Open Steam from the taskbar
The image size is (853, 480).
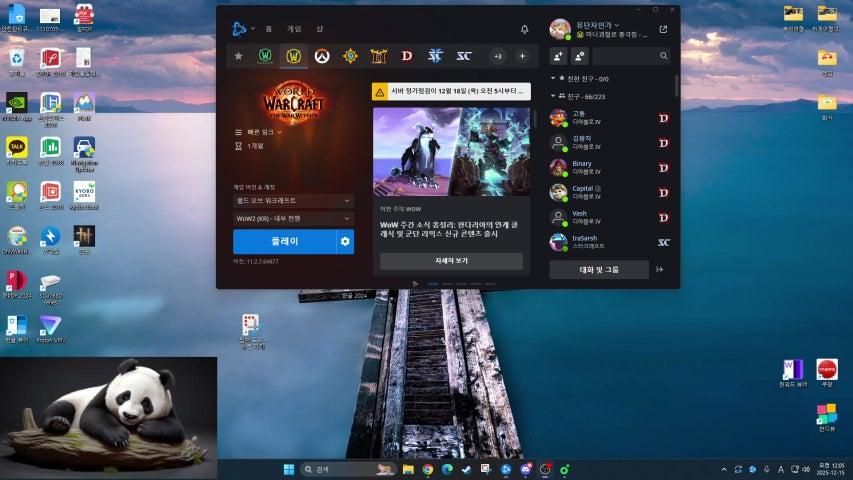click(467, 469)
